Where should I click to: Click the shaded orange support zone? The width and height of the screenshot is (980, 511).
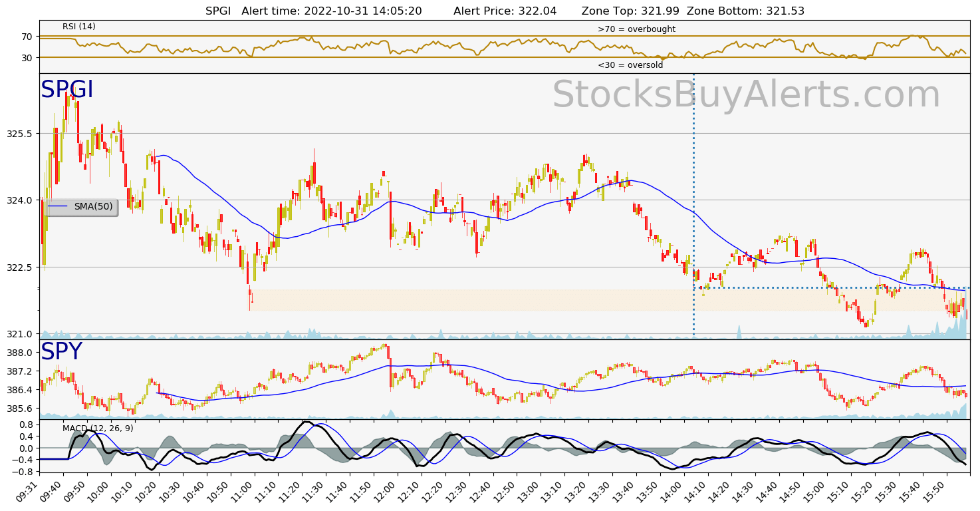[610, 300]
